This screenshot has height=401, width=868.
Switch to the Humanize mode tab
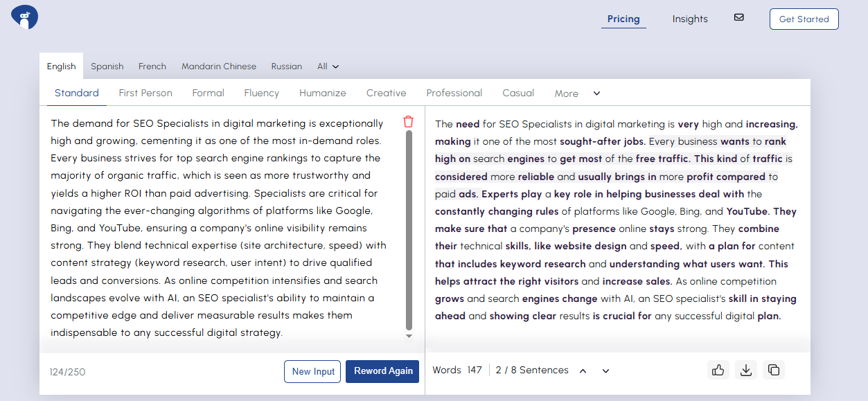click(322, 93)
